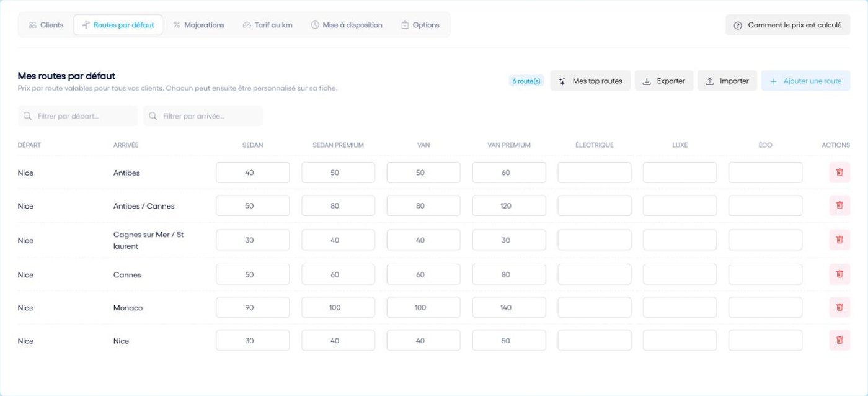Edit Sedan price for Antibes row

click(252, 173)
